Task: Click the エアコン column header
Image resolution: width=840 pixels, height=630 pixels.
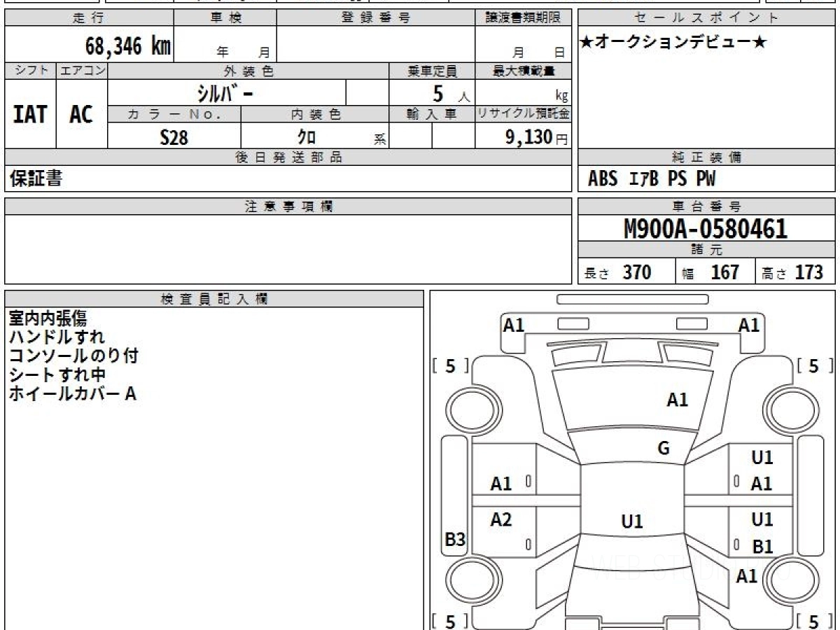Action: click(82, 71)
